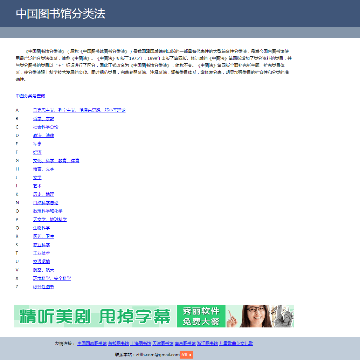Image resolution: width=360 pixels, height=360 pixels.
Task: Open category V 航空、航天 link
Action: click(43, 270)
